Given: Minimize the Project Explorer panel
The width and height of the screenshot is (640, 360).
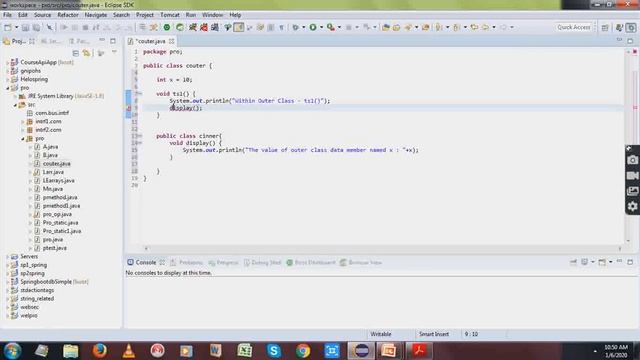Looking at the screenshot, I should click(102, 41).
